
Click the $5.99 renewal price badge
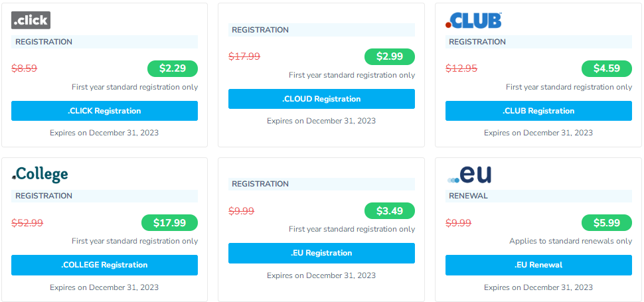(x=606, y=222)
